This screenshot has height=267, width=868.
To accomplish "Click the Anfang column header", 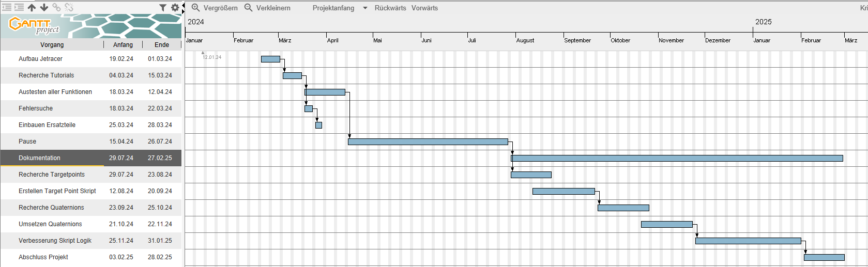I will 123,45.
